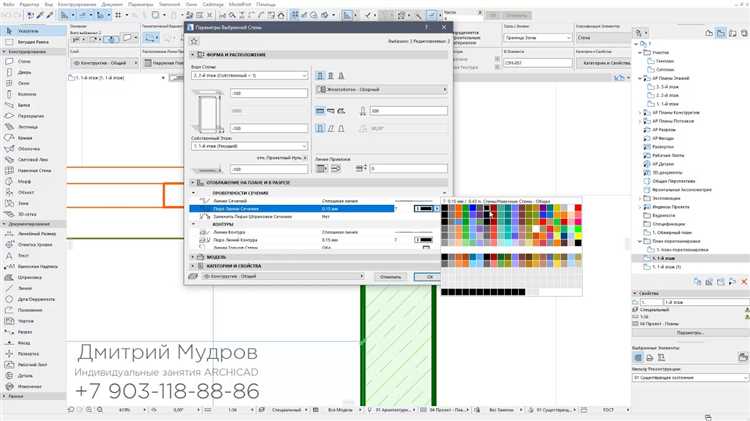
Task: Click the Конструктив - Общий layer button in info box
Action: [104, 63]
